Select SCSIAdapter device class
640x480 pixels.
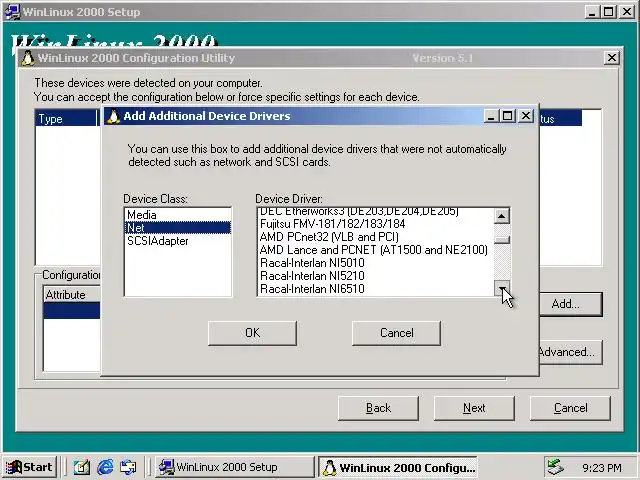click(x=178, y=241)
